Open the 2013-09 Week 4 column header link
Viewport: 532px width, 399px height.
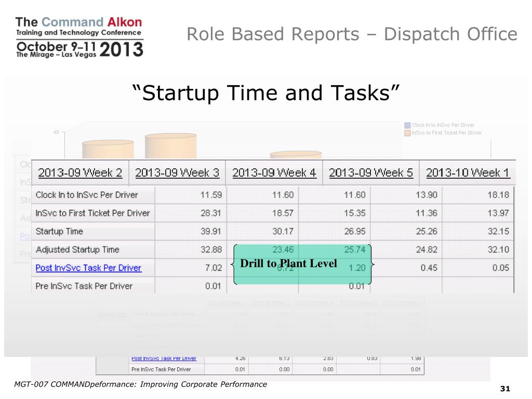tap(274, 172)
